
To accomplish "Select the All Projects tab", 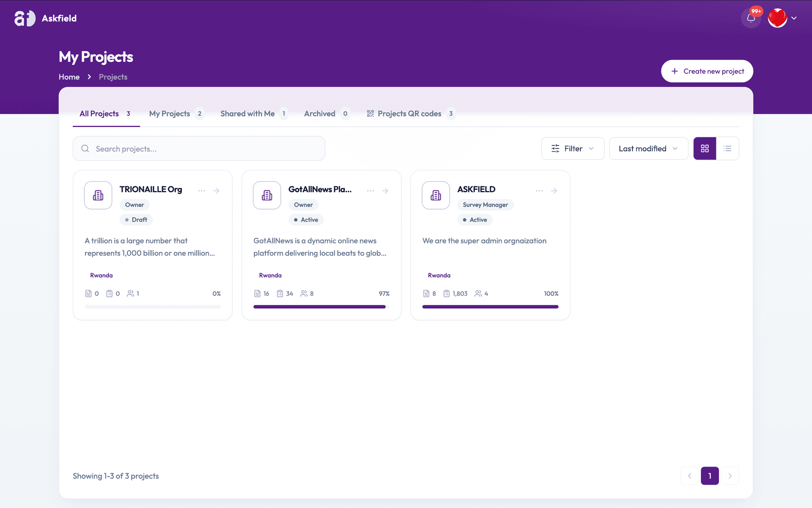I will (106, 113).
